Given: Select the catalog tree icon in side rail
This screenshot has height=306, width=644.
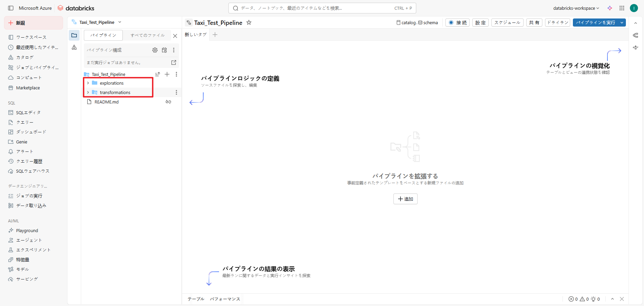Looking at the screenshot, I should [x=74, y=47].
